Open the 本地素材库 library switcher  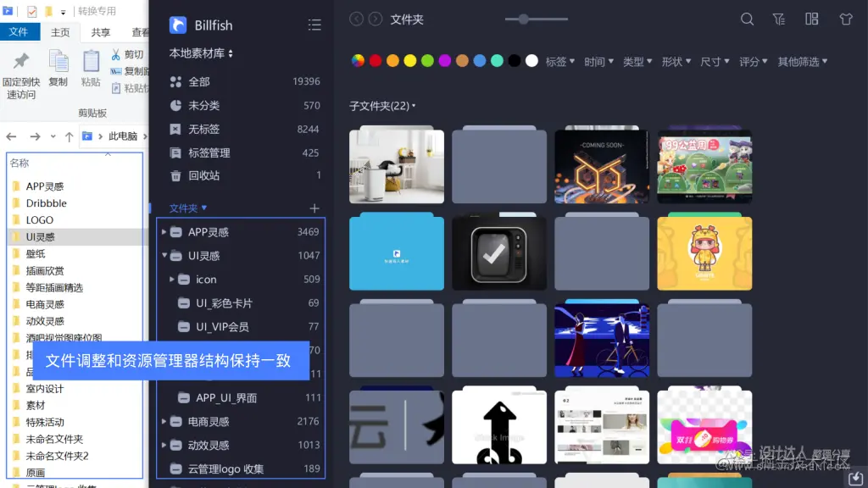coord(201,53)
